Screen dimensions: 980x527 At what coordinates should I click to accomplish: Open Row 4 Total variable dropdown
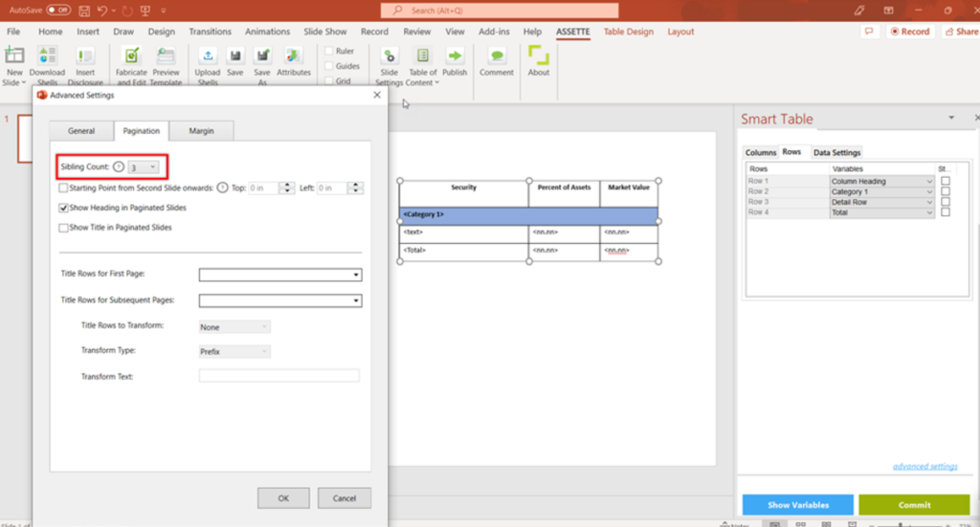[881, 212]
